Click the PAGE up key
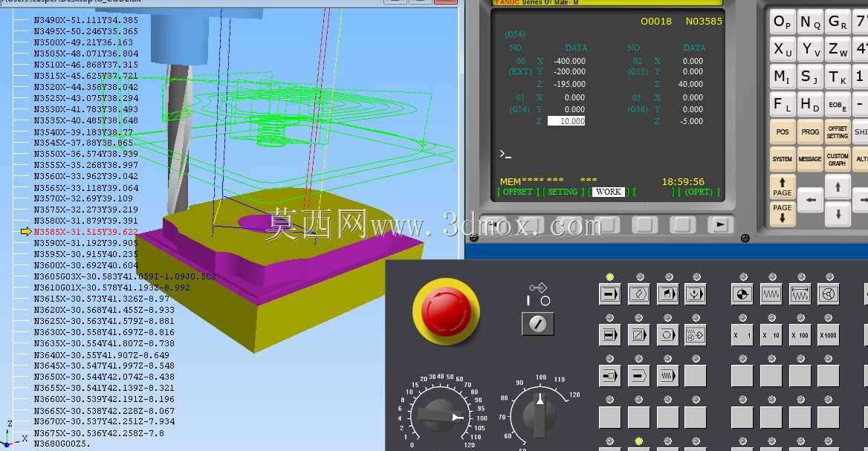Viewport: 868px width, 451px height. coord(783,186)
